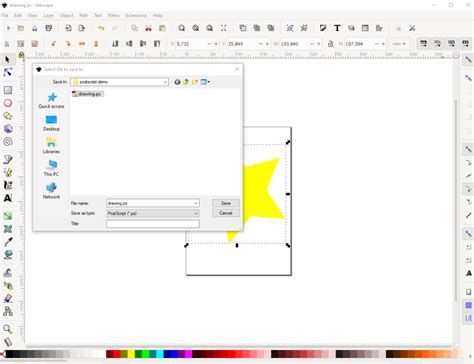Click the Cancel button
Viewport: 474px width, 364px height.
(x=226, y=213)
